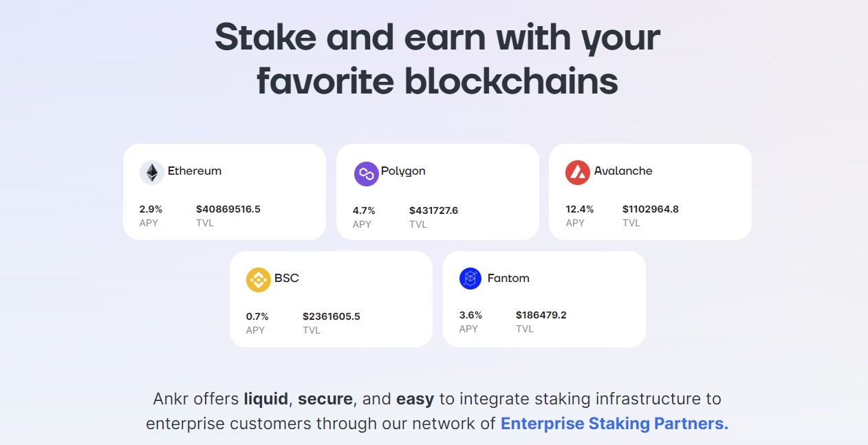
Task: Select the Polygon card title
Action: click(403, 171)
